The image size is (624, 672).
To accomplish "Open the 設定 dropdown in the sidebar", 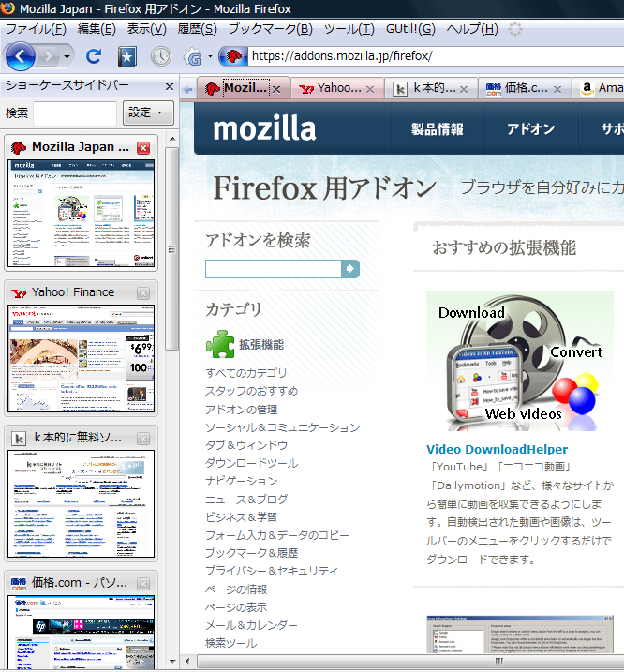I will click(148, 112).
